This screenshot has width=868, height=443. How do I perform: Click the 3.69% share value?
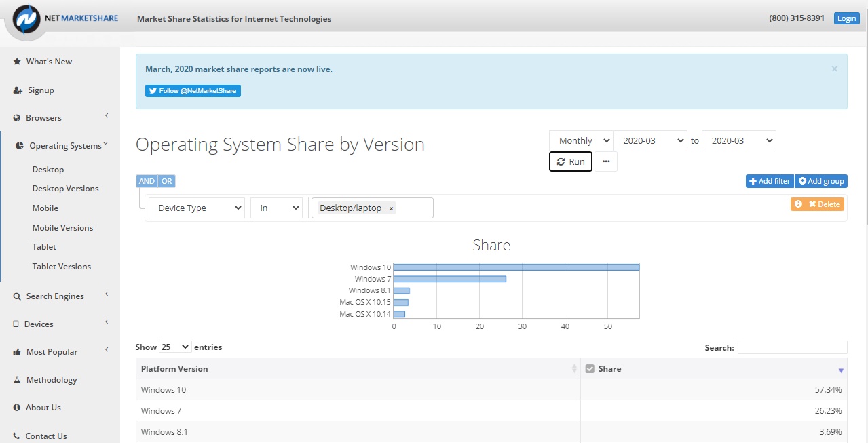point(831,432)
